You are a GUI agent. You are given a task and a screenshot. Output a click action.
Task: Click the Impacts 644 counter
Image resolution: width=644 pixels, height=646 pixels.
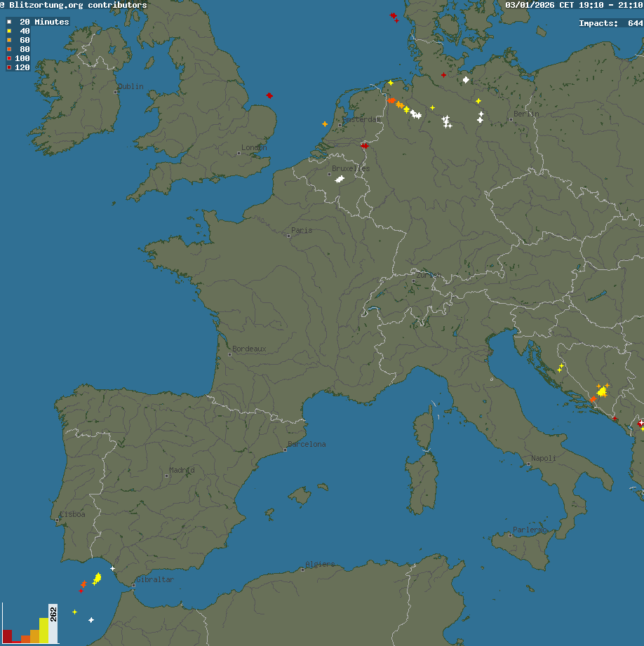[610, 23]
